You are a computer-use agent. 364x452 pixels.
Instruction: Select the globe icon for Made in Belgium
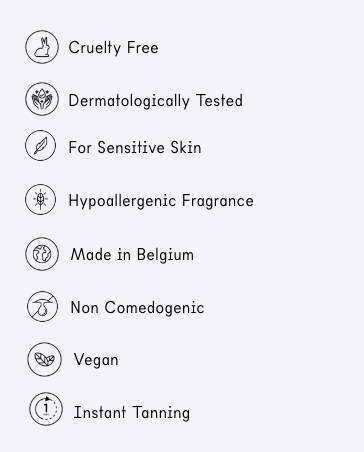pyautogui.click(x=42, y=254)
